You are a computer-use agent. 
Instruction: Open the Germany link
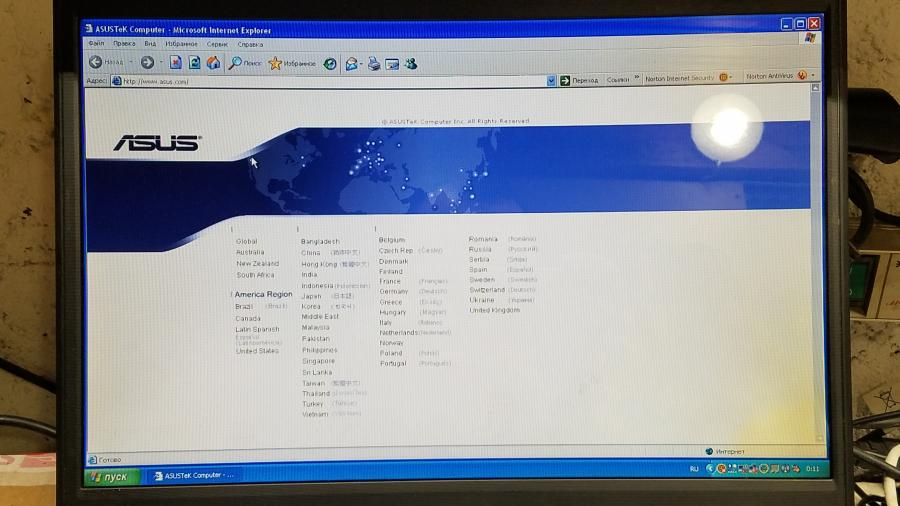[x=394, y=291]
